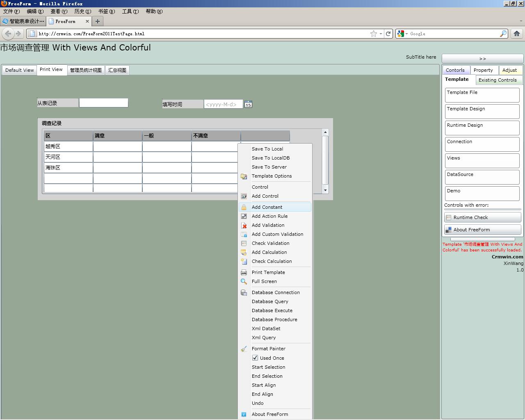This screenshot has height=420, width=525.
Task: Select Database Query menu entry
Action: 270,301
